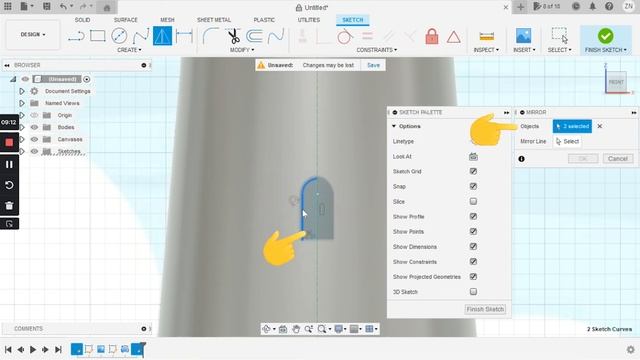
Task: Select the Offset tool
Action: pyautogui.click(x=254, y=36)
